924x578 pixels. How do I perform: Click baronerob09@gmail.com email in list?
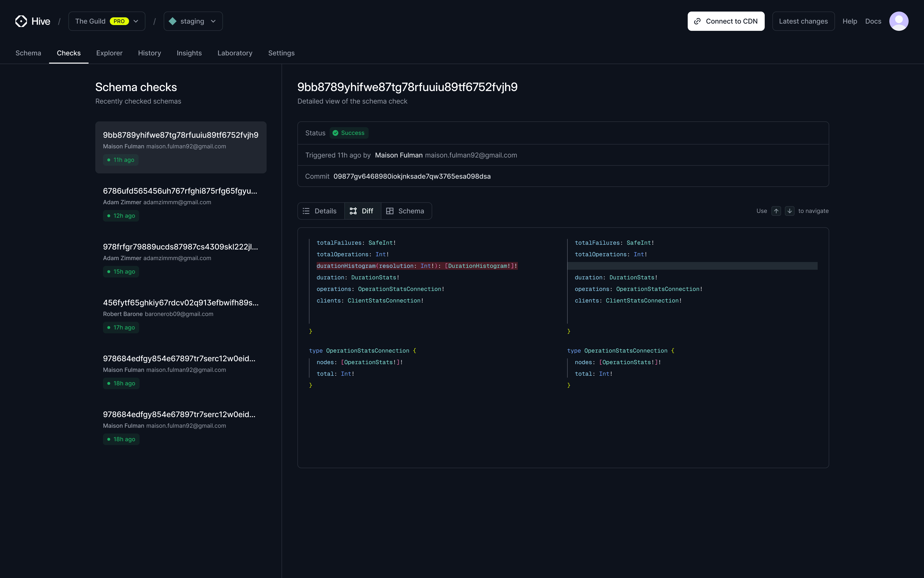point(179,314)
